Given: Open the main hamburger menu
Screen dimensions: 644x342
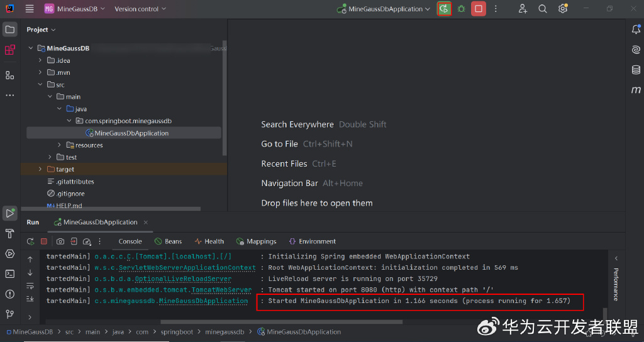Looking at the screenshot, I should [30, 9].
